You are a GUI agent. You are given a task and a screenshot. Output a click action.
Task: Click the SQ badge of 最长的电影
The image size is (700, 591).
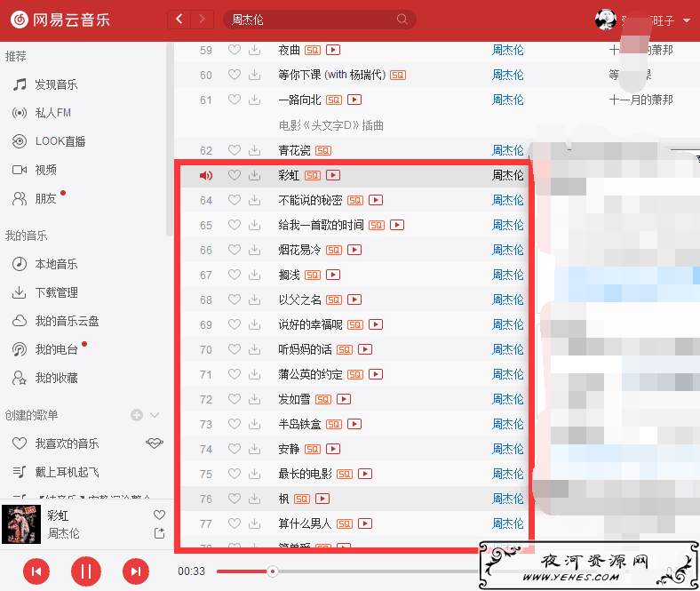click(x=344, y=474)
